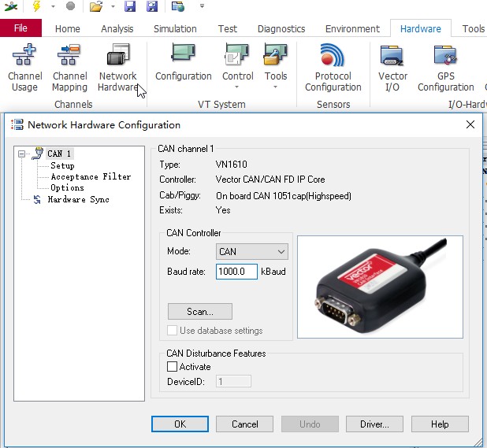Image resolution: width=487 pixels, height=448 pixels.
Task: Expand the VT System Tools menu
Action: [276, 66]
